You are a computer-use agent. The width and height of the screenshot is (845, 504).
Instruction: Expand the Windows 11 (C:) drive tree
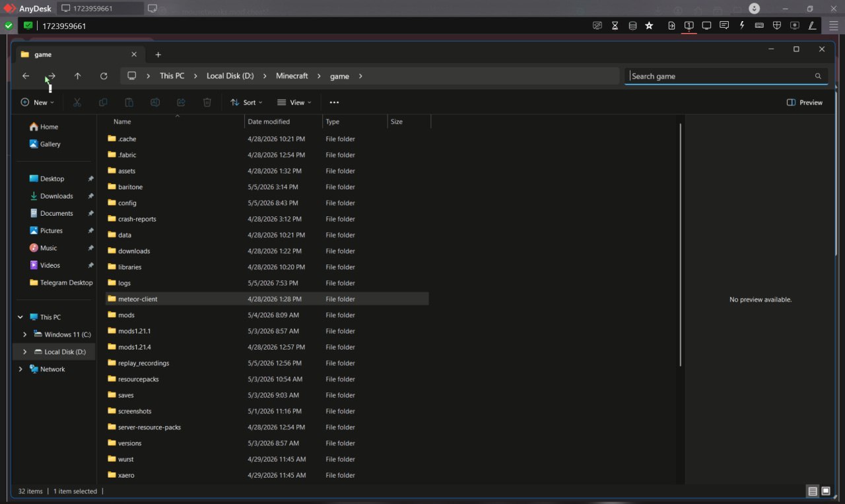click(x=24, y=334)
